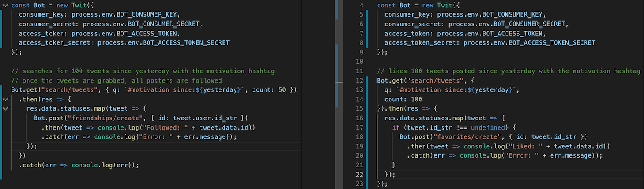644x189 pixels.
Task: Click "q: `#motivation since:${yesterday}`," on line 13
Action: 452,89
